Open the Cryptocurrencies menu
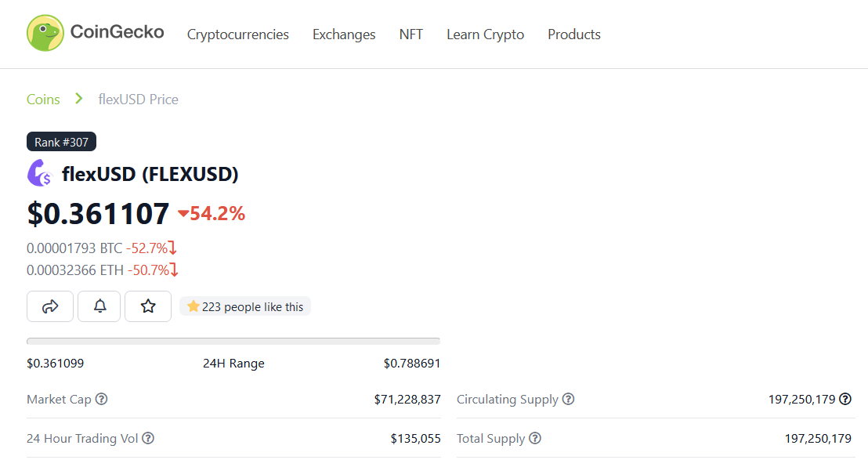 (238, 34)
